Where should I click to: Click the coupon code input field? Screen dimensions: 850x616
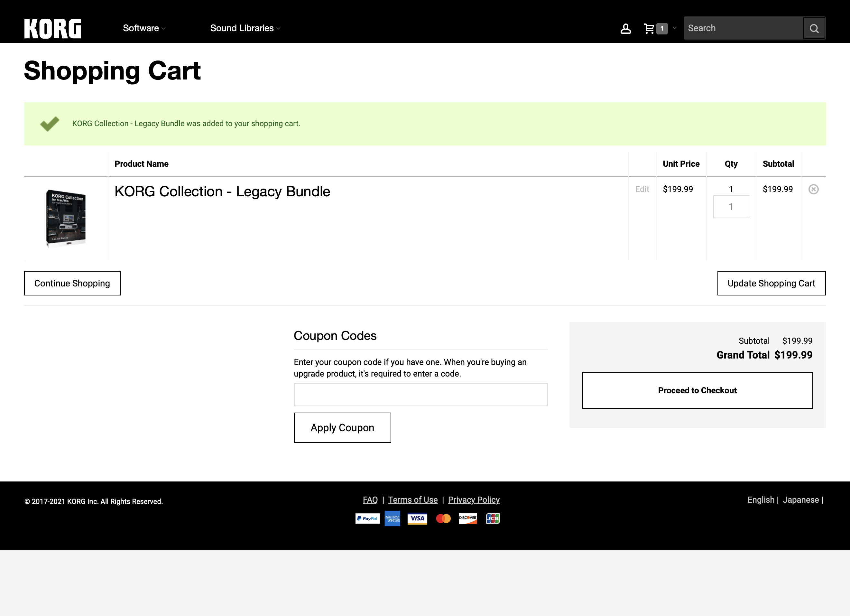[421, 395]
